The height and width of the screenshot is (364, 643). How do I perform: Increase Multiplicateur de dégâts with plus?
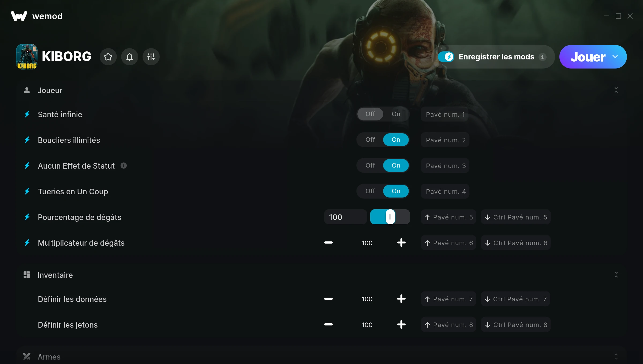(401, 243)
